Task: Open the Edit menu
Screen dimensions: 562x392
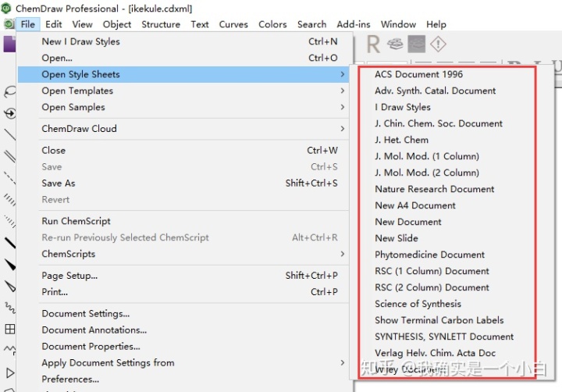Action: pyautogui.click(x=53, y=24)
